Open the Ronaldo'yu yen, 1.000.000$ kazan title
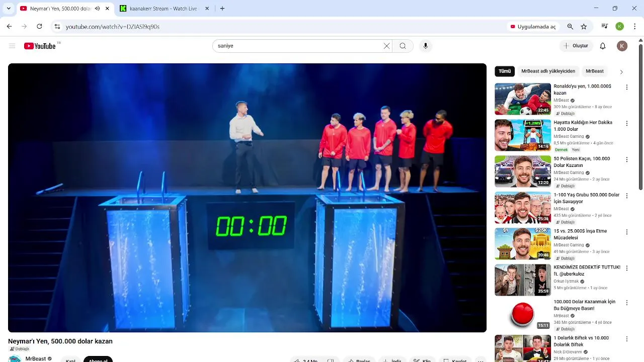Screen dimensions: 644x362 [583, 89]
